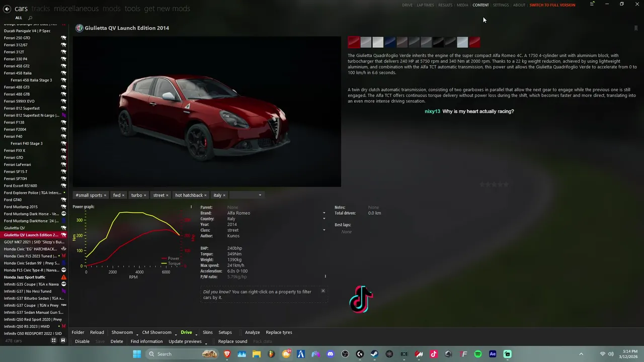This screenshot has height=362, width=644.
Task: Open the Brand dropdown arrow
Action: pos(324,213)
